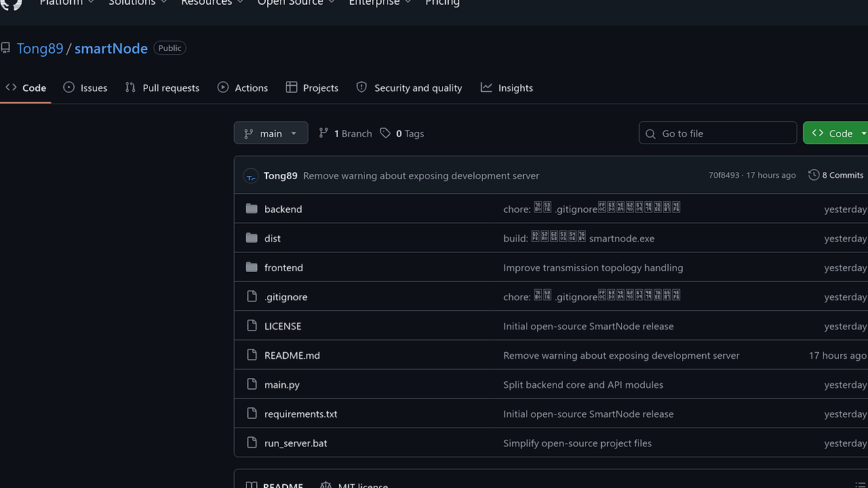Open commit 'Improve transmission topology handling'
The image size is (868, 488).
[593, 268]
